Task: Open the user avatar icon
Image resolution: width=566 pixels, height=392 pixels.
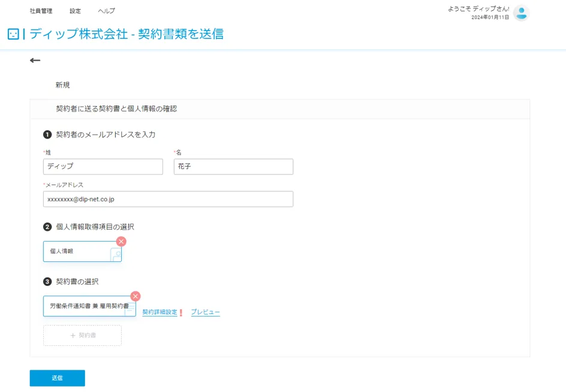Action: tap(521, 13)
